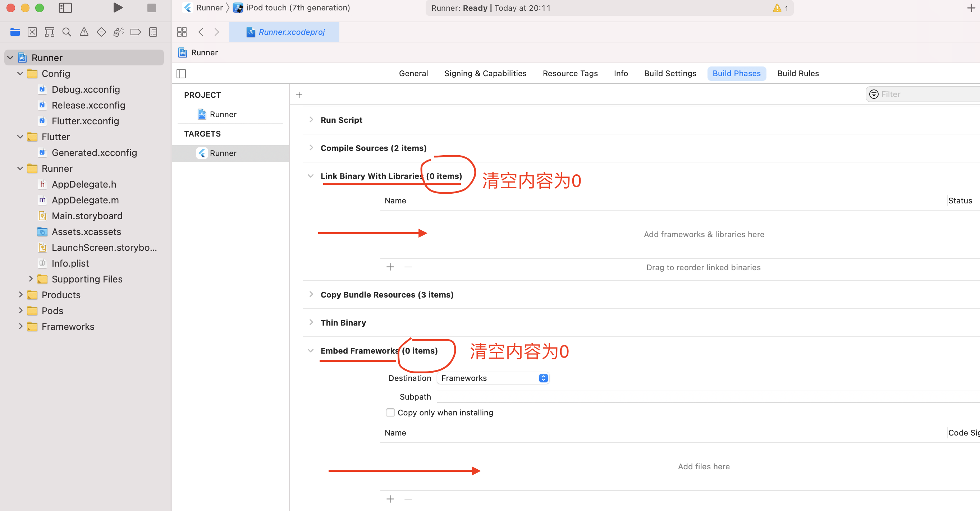This screenshot has width=980, height=511.
Task: Open the Project navigator folder icon
Action: pos(15,32)
